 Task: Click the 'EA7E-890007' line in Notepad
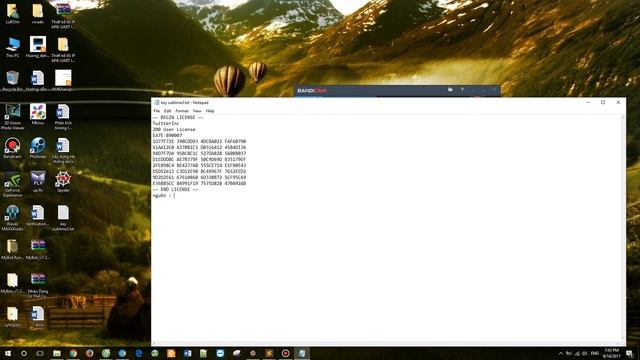(167, 136)
